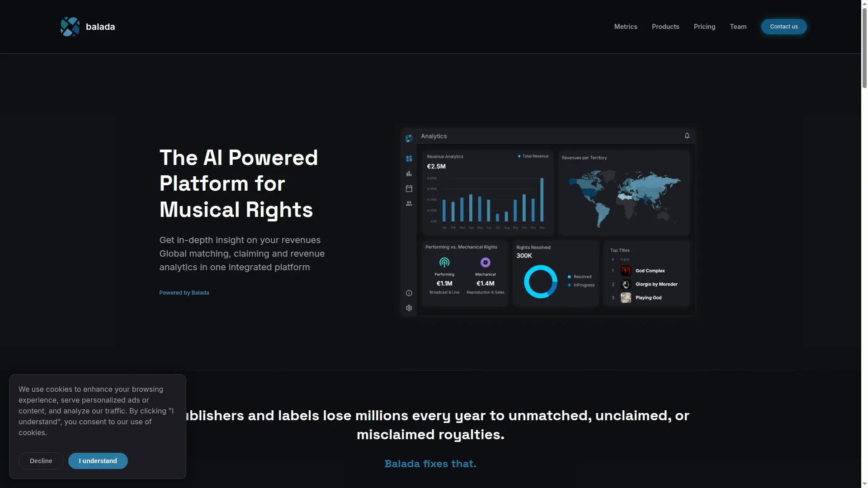Click the Mechanical purple disc icon
The image size is (868, 488).
coord(486,263)
